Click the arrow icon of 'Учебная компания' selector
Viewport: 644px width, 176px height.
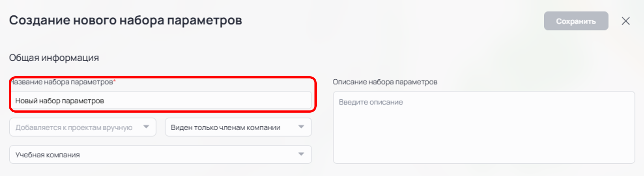coord(301,154)
